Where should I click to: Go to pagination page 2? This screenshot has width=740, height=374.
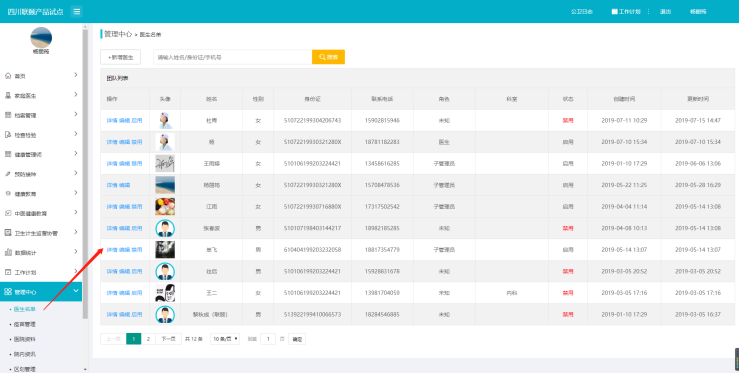tap(148, 339)
